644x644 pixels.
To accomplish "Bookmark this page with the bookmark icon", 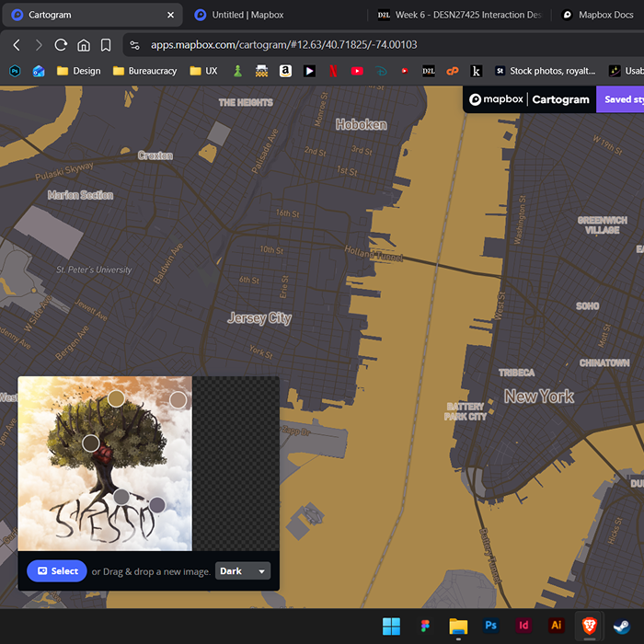I will pyautogui.click(x=106, y=44).
